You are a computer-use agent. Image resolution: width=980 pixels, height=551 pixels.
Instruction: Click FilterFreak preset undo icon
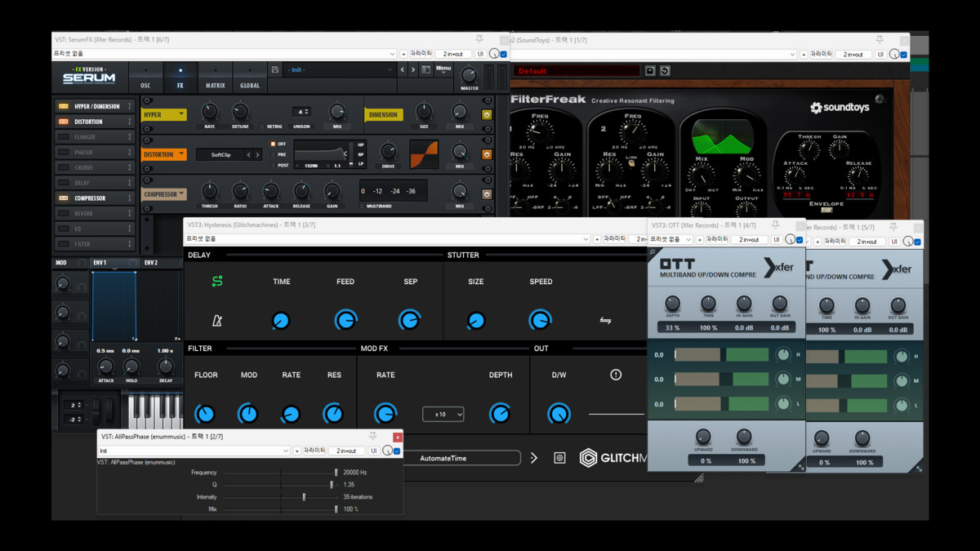click(x=665, y=71)
